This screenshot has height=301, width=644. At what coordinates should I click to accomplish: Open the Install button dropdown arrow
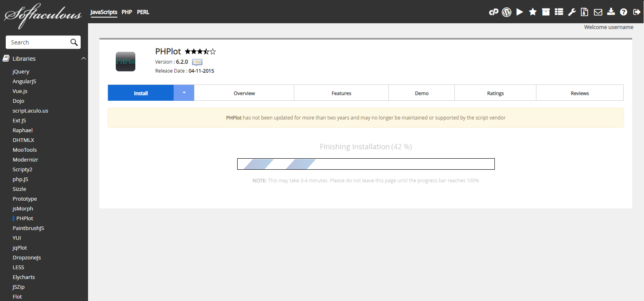point(184,93)
